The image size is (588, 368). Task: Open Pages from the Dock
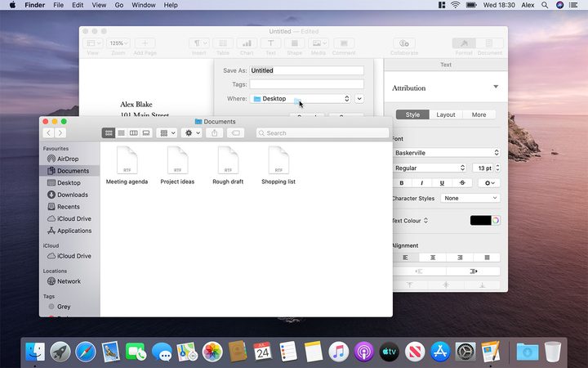coord(491,352)
